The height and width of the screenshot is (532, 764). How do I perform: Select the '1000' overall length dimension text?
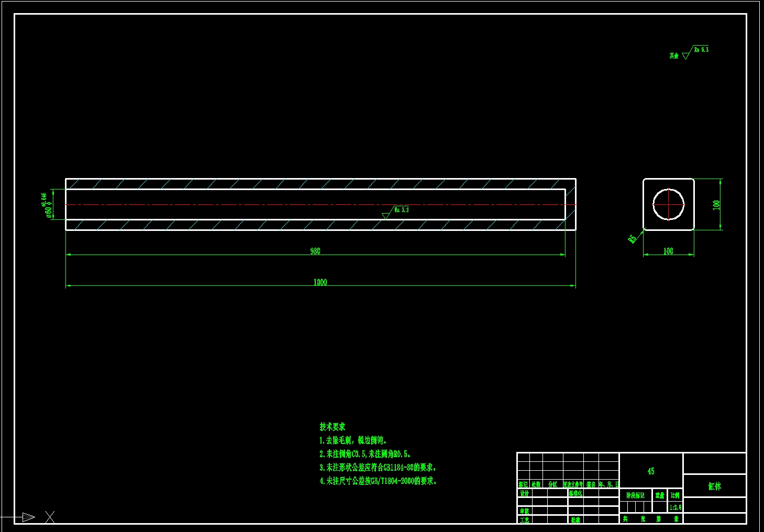click(320, 282)
